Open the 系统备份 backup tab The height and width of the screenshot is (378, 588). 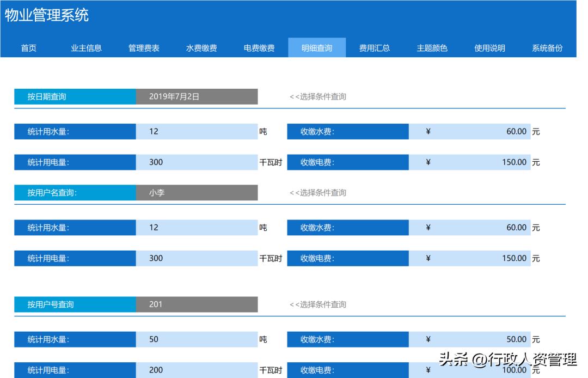click(547, 48)
